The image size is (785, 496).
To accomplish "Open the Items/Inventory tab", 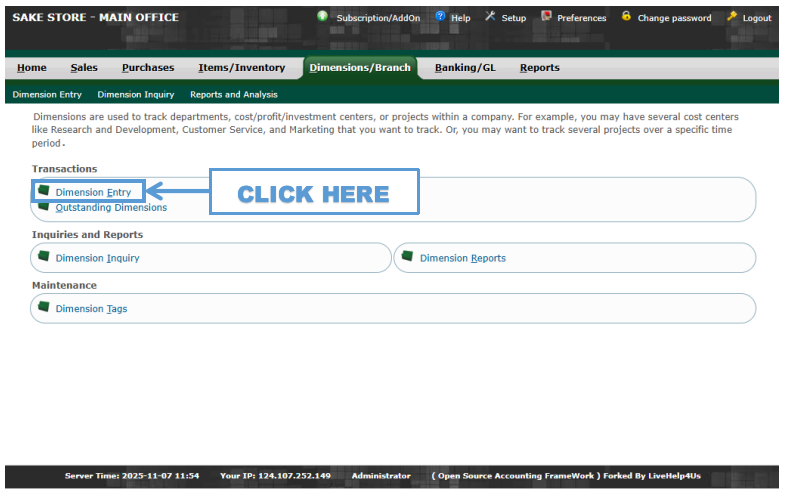I will [241, 68].
